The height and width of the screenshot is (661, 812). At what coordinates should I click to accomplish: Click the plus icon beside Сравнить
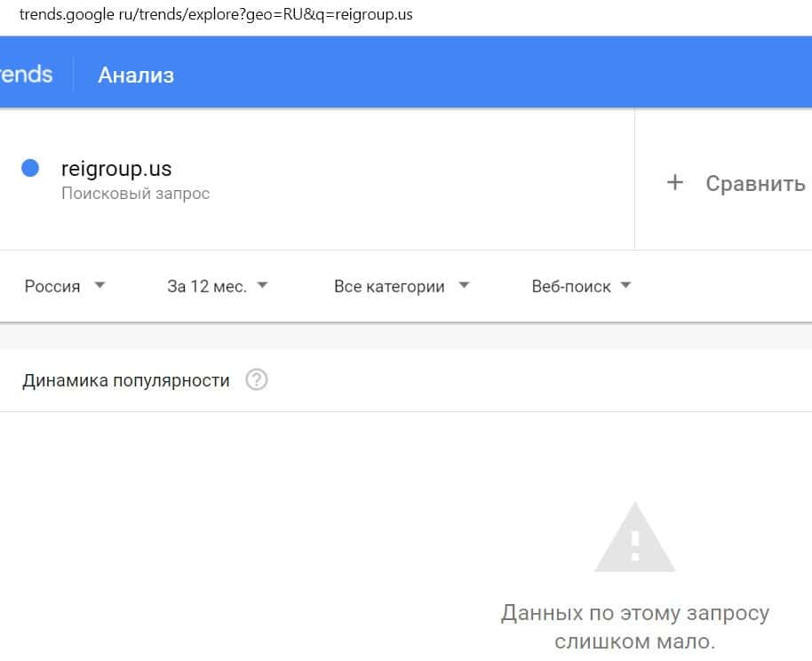[x=675, y=183]
